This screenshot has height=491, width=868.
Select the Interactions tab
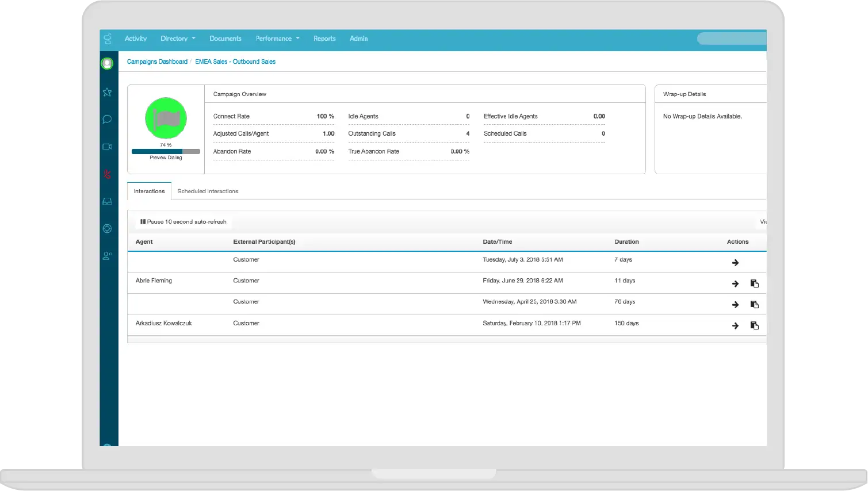(149, 191)
